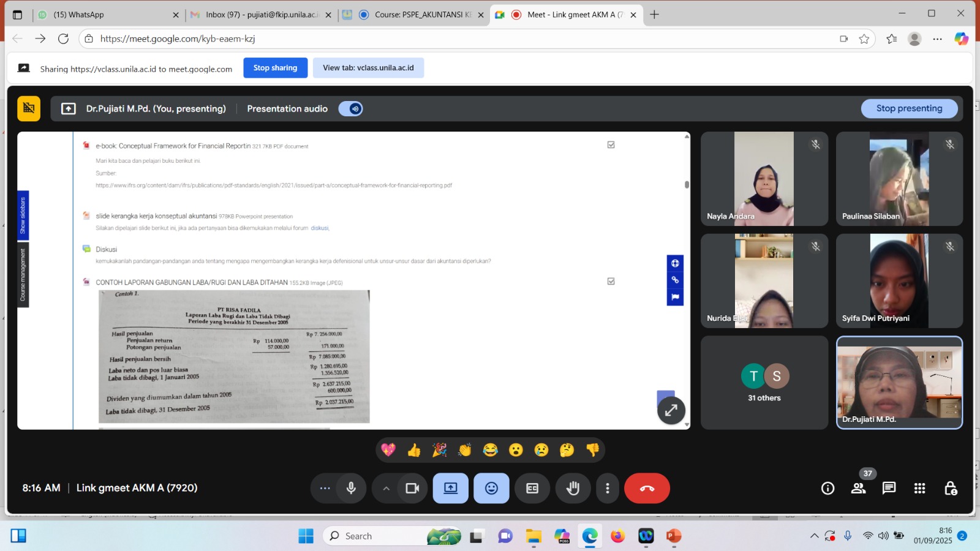980x551 pixels.
Task: Mark CONTOH LAPORAN activity checkbox done
Action: [611, 282]
